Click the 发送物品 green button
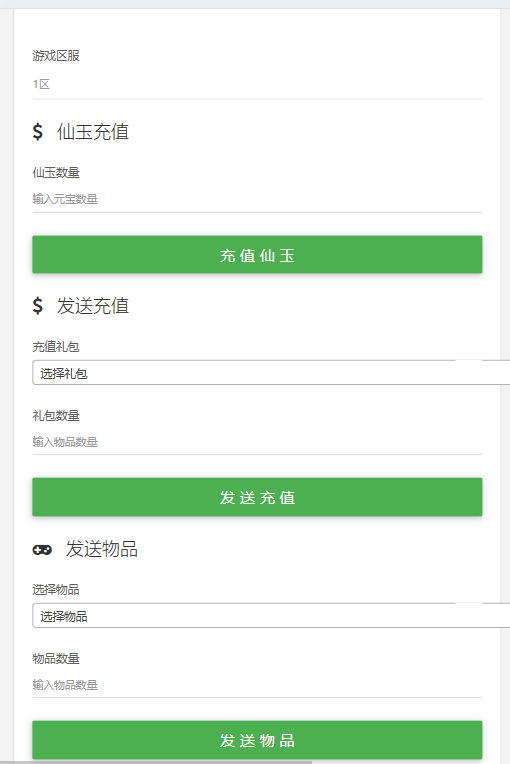This screenshot has height=764, width=510. pos(257,740)
